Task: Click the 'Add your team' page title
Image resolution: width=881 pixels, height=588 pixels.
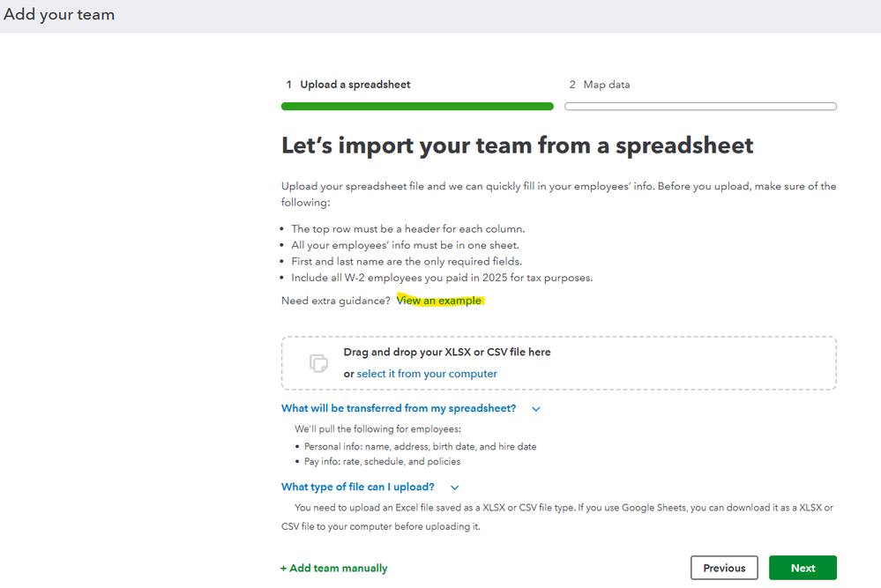Action: click(59, 15)
